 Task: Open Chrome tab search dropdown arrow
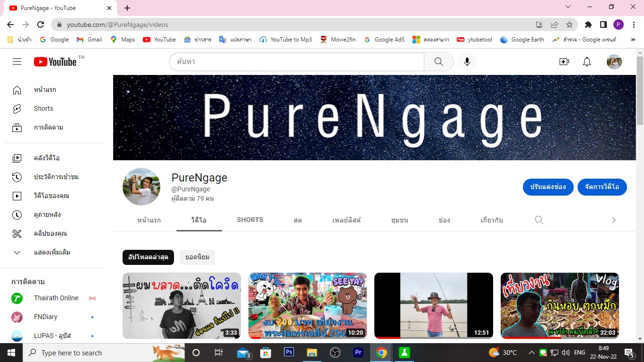coord(568,7)
